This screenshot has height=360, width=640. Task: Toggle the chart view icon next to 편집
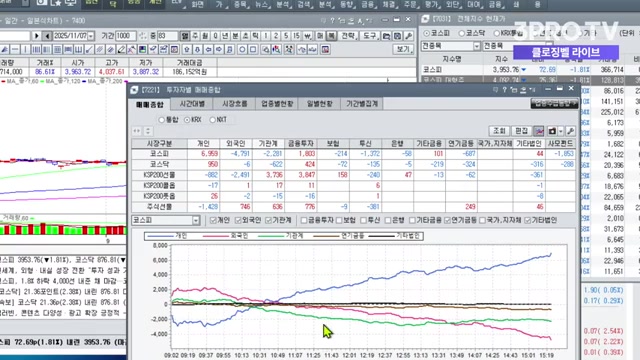point(539,131)
